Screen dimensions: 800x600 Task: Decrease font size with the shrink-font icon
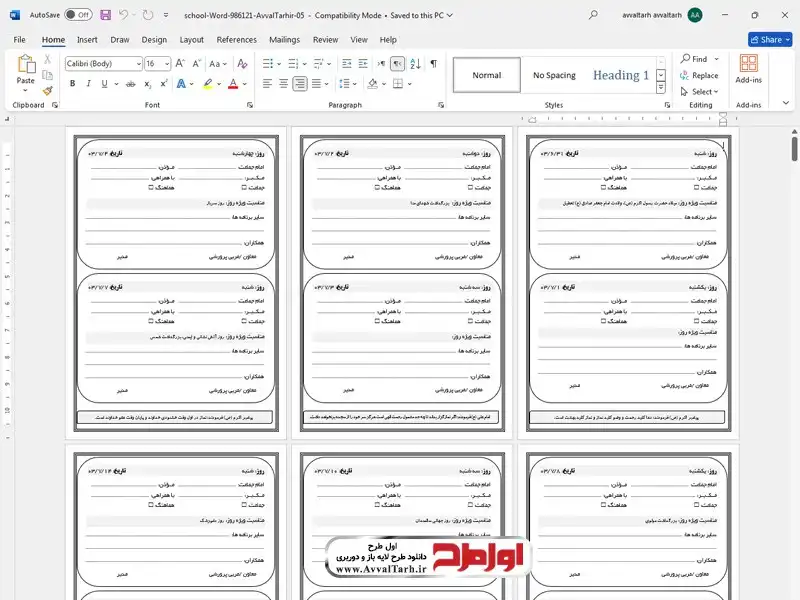click(x=196, y=63)
